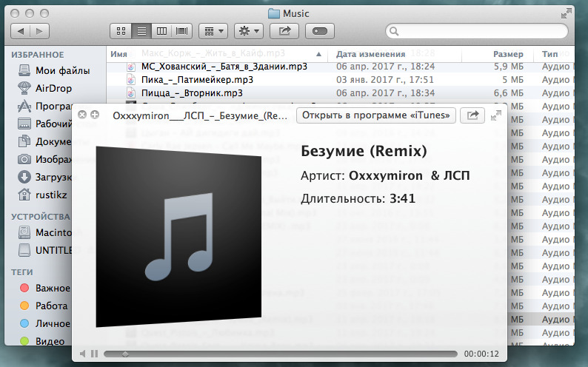Viewport: 588px width, 367px height.
Task: Filter by green Видео tag
Action: [x=42, y=341]
